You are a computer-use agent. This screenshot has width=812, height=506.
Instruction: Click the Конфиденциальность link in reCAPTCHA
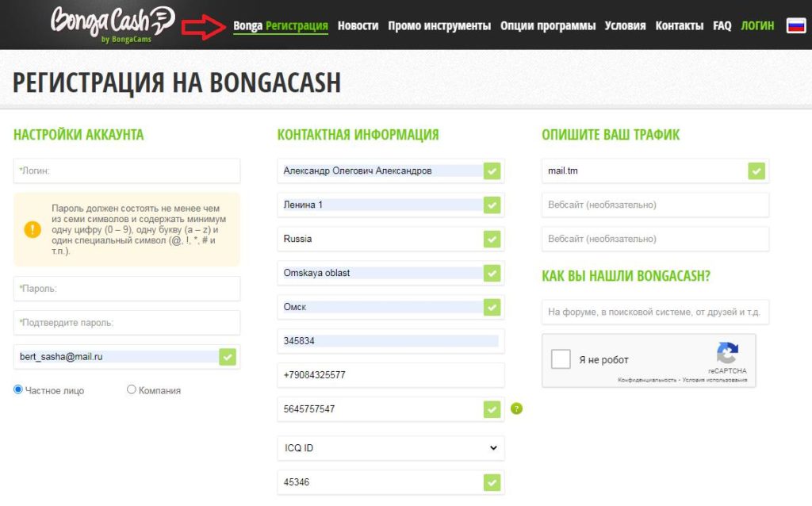(647, 380)
